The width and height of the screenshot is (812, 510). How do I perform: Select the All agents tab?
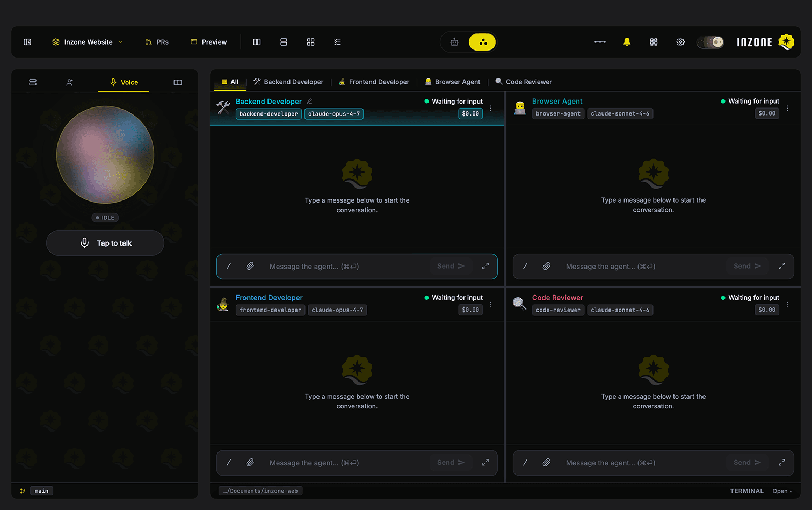pyautogui.click(x=230, y=82)
